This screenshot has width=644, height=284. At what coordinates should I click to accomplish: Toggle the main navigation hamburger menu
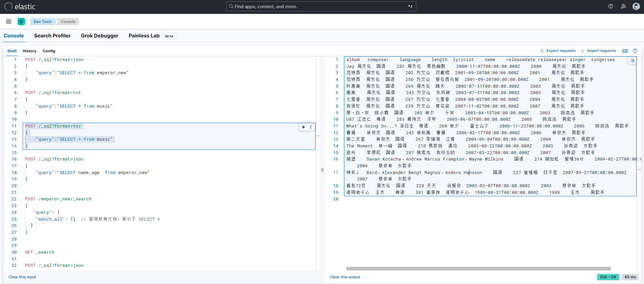9,22
